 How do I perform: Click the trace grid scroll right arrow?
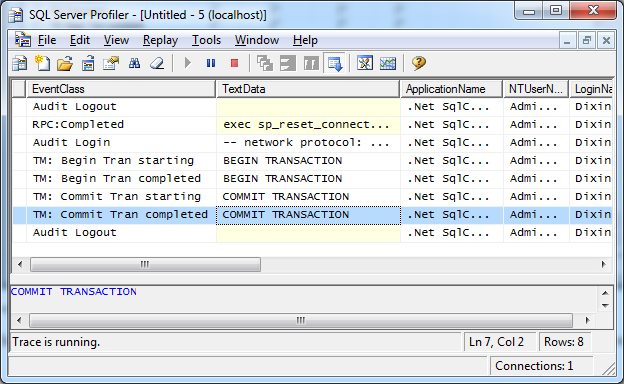604,264
